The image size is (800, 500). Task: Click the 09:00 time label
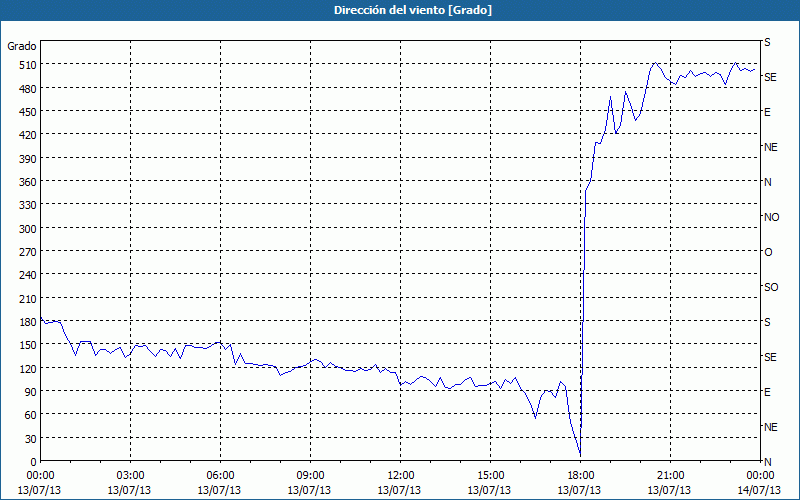[x=310, y=476]
